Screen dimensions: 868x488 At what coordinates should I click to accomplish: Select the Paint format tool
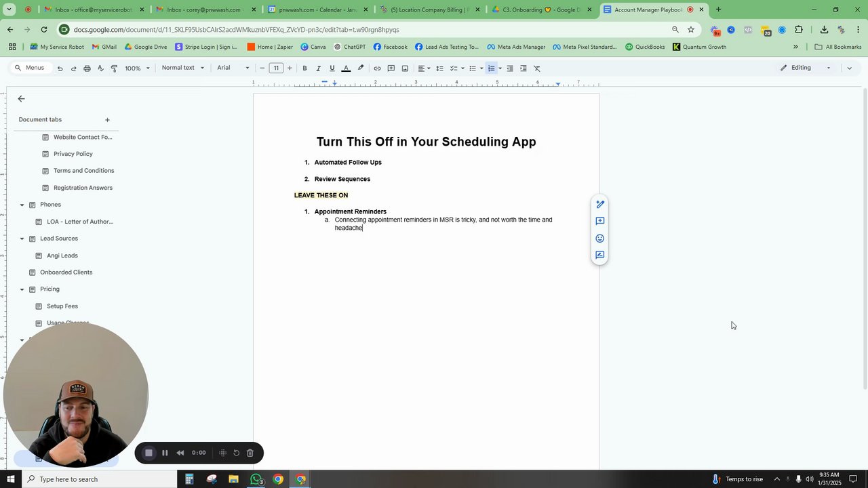point(114,68)
